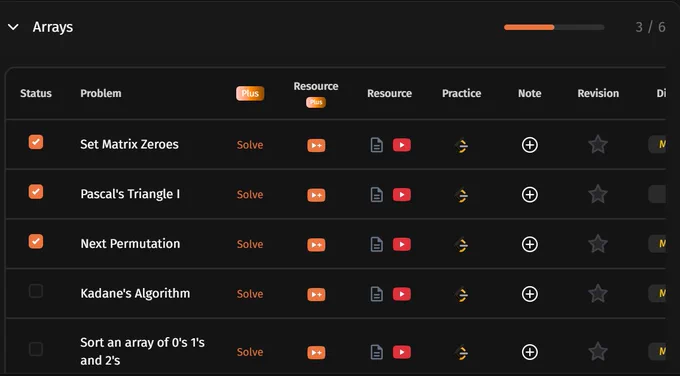This screenshot has width=680, height=376.
Task: Uncheck Set Matrix Zeroes status checkbox
Action: tap(36, 142)
